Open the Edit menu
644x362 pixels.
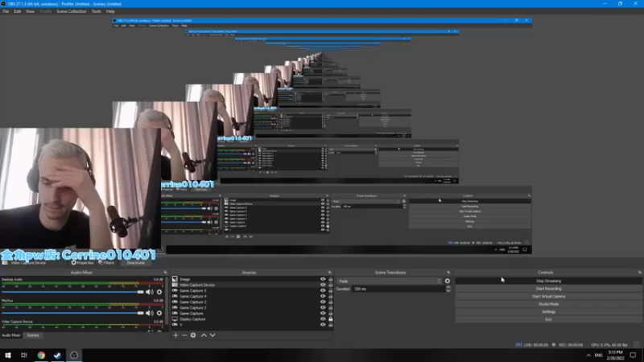pyautogui.click(x=17, y=11)
